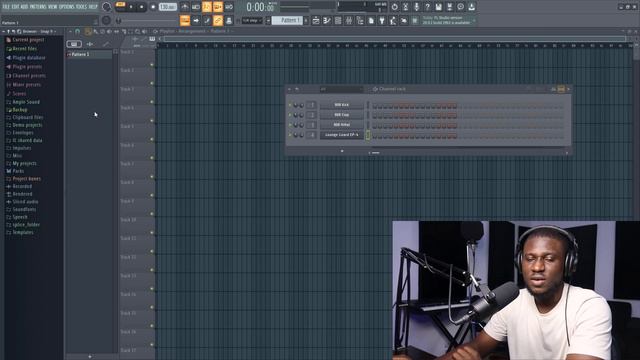Click the render/export audio icon
Image resolution: width=640 pixels, height=360 pixels.
coord(449,7)
